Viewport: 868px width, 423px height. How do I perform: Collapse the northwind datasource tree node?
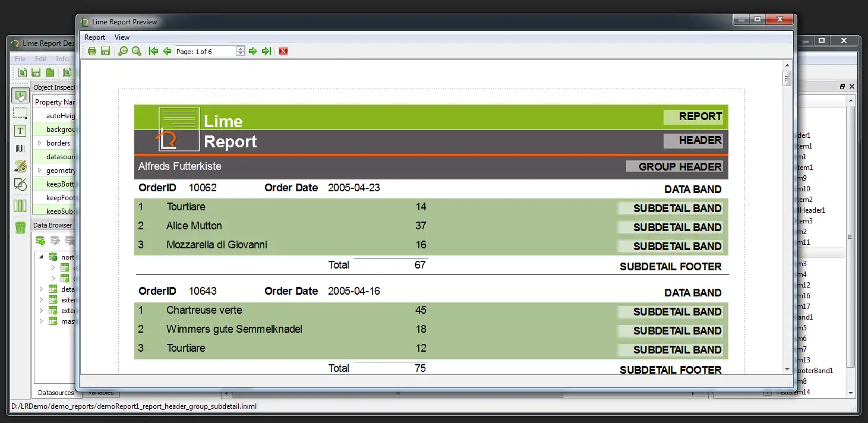pyautogui.click(x=41, y=257)
